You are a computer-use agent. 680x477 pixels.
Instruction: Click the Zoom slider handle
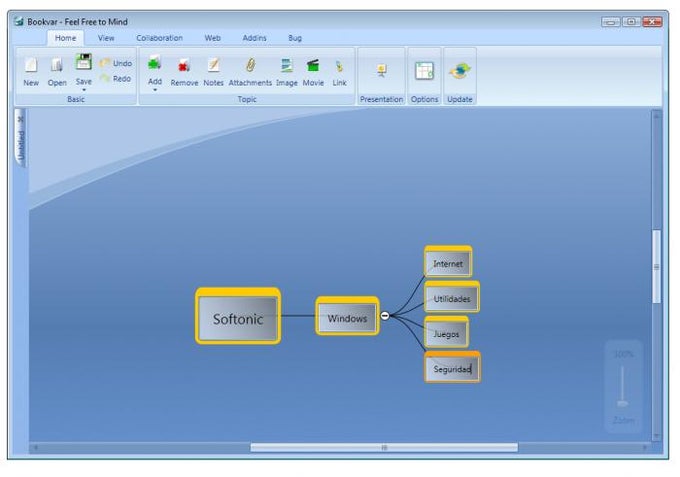623,404
